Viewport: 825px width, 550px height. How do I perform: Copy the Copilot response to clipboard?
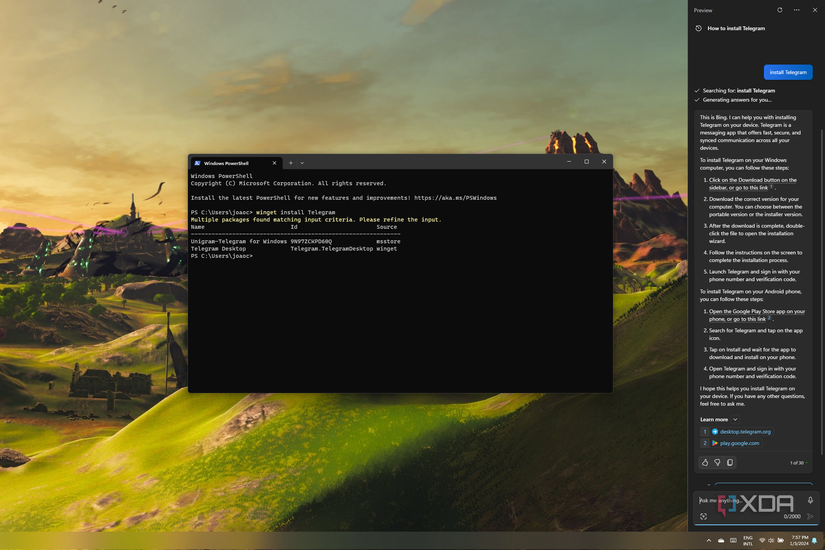730,463
